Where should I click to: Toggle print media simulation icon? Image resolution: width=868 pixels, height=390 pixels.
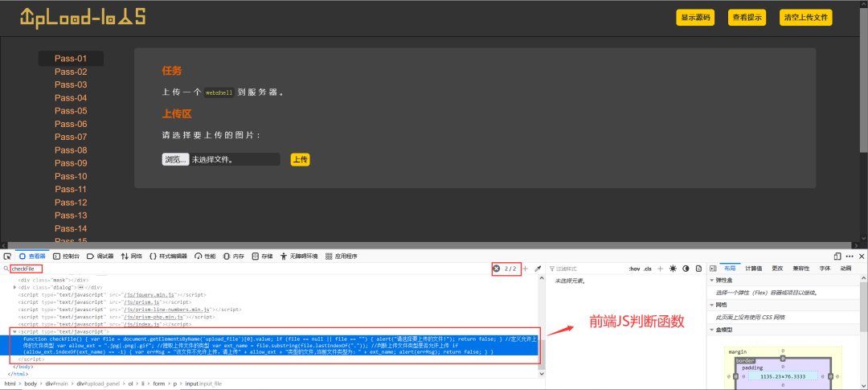[698, 269]
